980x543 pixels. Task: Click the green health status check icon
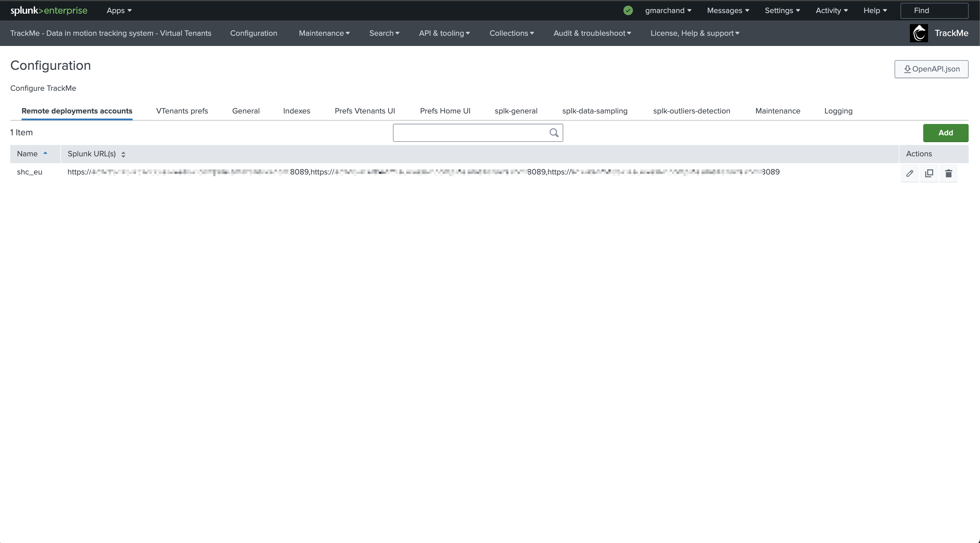click(x=628, y=11)
